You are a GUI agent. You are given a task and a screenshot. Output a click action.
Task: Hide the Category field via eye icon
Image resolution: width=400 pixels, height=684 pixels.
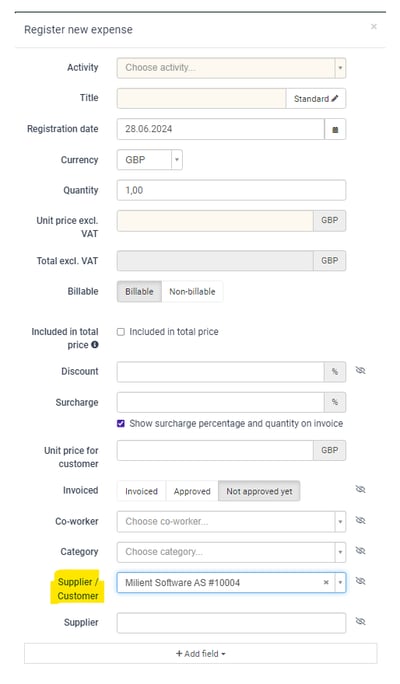tap(360, 551)
